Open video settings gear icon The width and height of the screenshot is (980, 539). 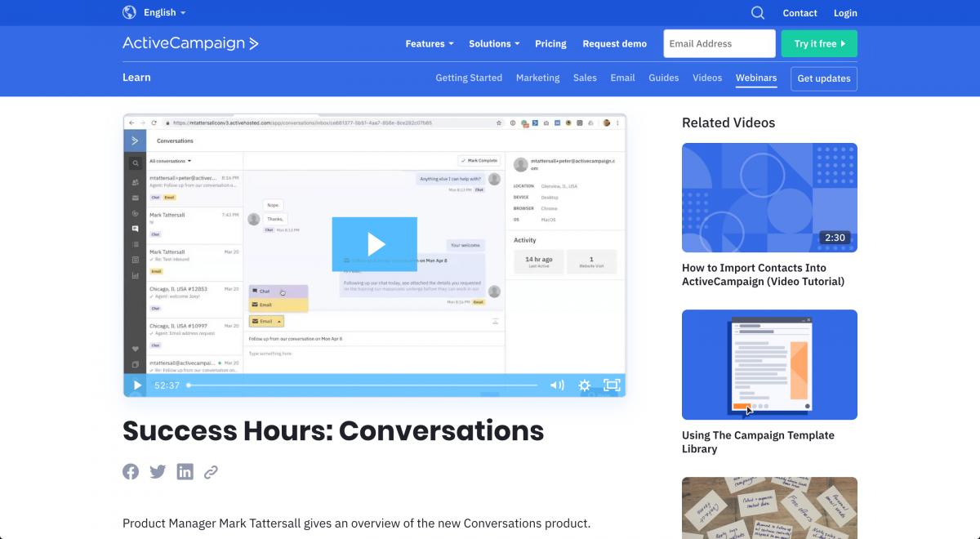[x=585, y=385]
